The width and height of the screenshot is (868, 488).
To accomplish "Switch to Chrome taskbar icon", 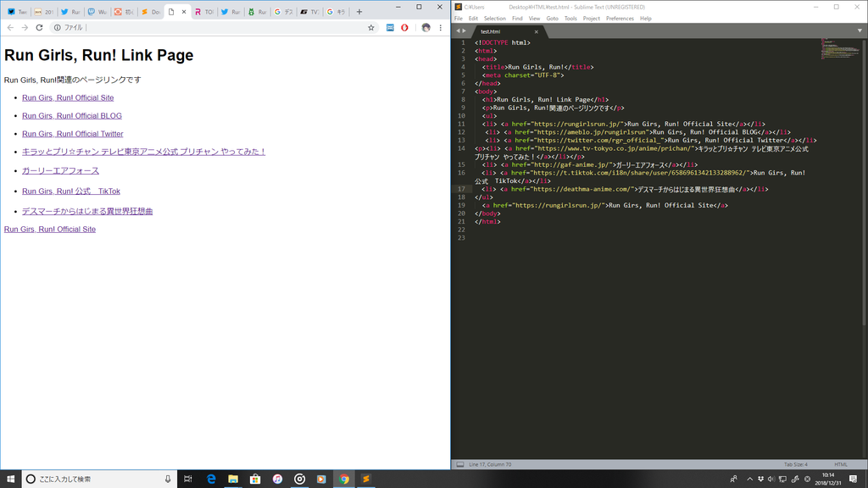I will point(344,480).
